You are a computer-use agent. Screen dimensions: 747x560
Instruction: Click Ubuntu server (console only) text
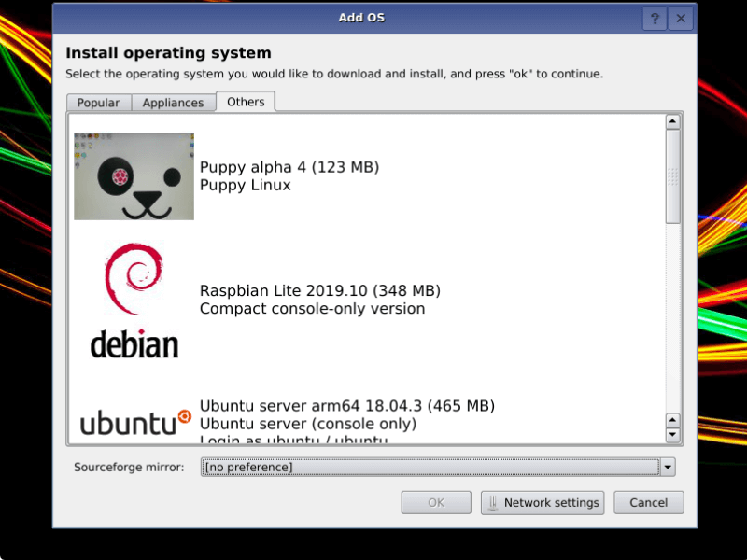[308, 424]
